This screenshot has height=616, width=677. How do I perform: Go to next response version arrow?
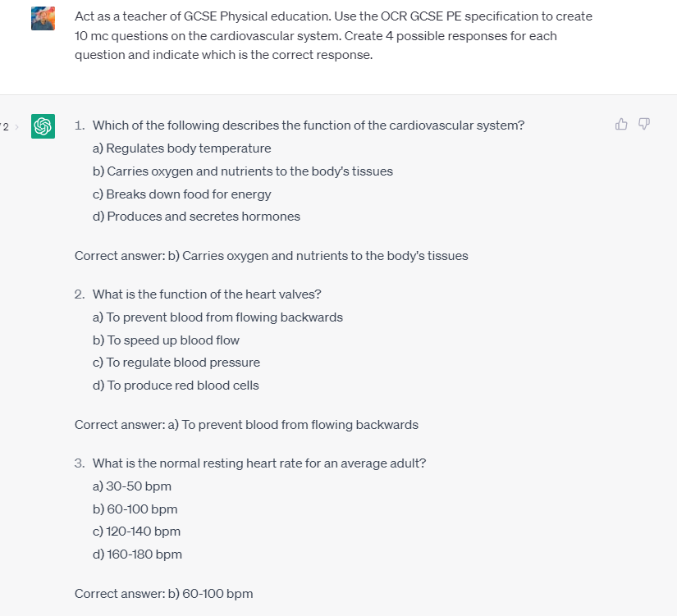(17, 127)
